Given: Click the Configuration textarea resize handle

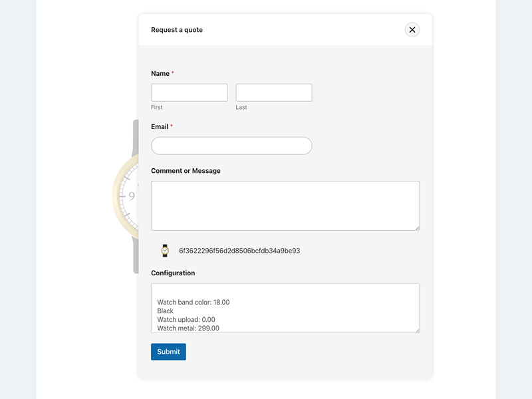Looking at the screenshot, I should (x=416, y=330).
